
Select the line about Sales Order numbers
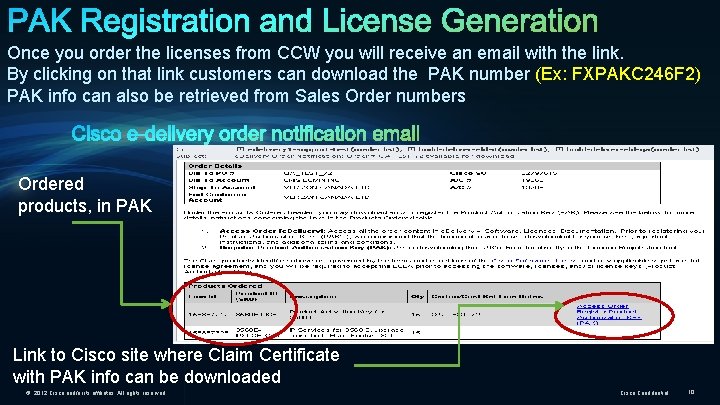pyautogui.click(x=236, y=96)
